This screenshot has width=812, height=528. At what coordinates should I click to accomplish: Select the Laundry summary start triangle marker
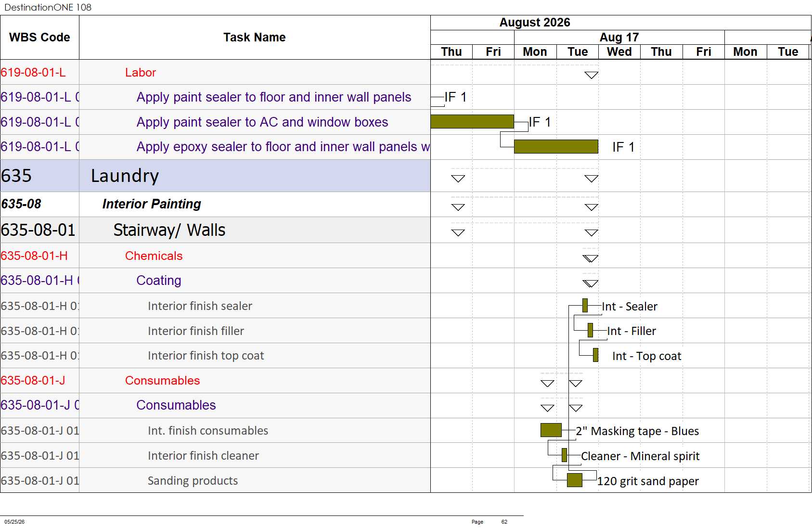pos(458,179)
